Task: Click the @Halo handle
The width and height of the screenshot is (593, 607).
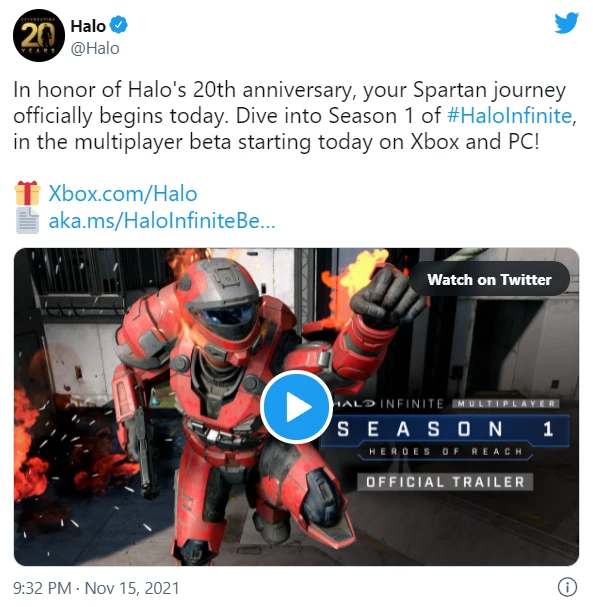Action: click(x=95, y=49)
